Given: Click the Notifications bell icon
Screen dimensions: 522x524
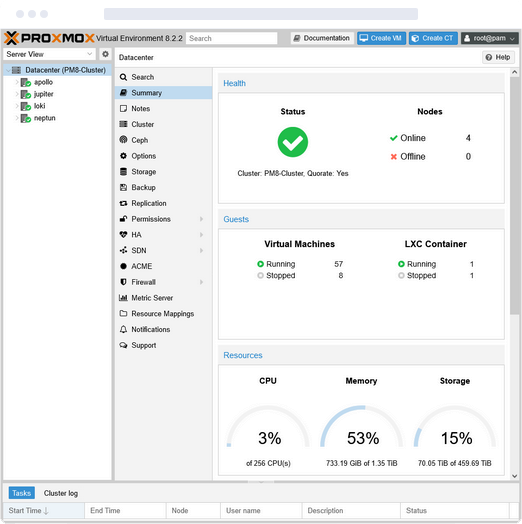Looking at the screenshot, I should click(123, 330).
